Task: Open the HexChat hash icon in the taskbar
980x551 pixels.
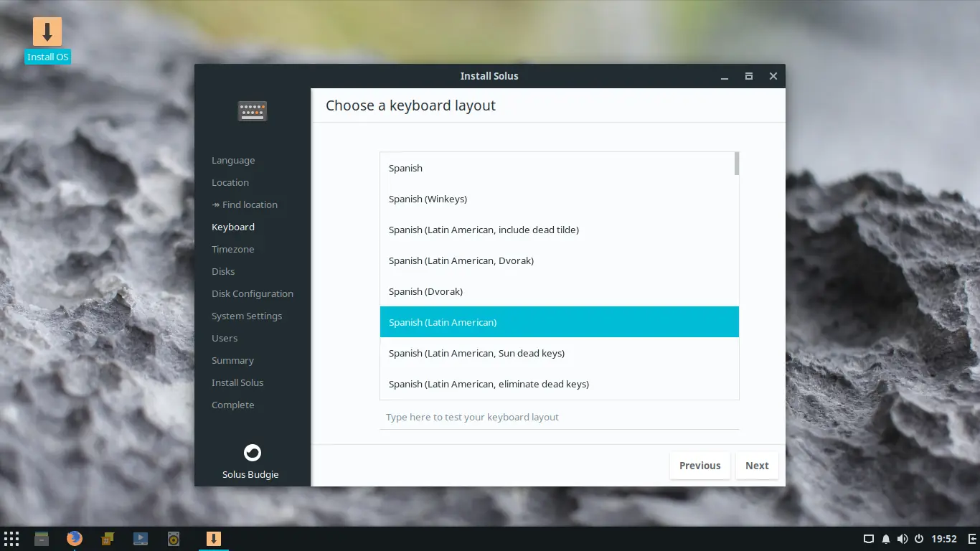Action: (108, 539)
